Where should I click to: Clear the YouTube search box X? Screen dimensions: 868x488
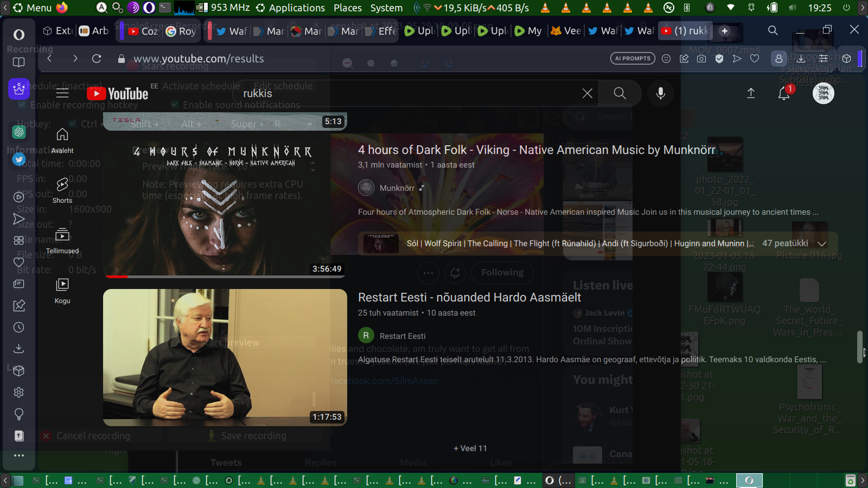click(x=587, y=93)
